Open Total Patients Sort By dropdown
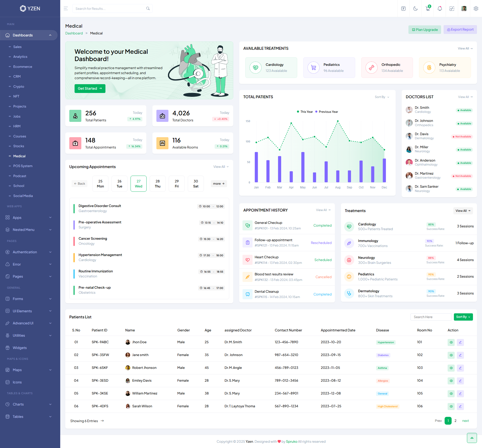This screenshot has height=448, width=482. click(x=382, y=97)
